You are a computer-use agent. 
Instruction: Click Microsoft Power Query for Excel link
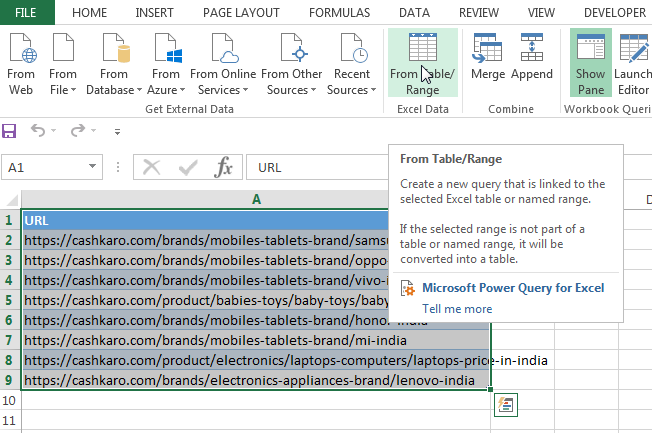pos(513,288)
